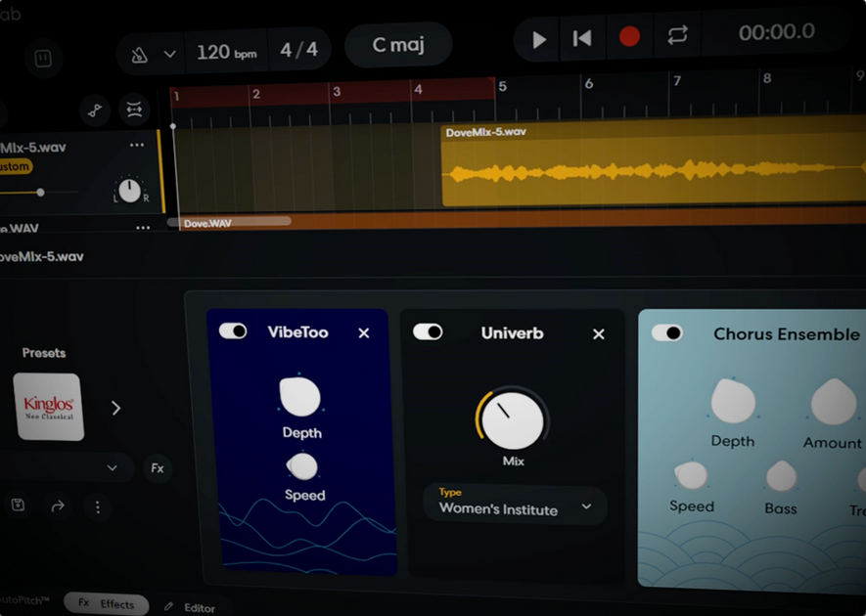Switch to the Editor tab
This screenshot has height=616, width=866.
coord(192,606)
